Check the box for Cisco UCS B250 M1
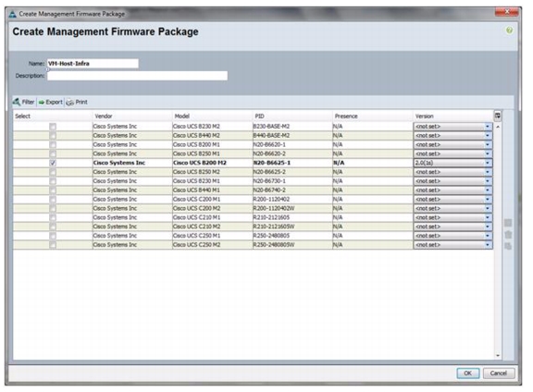 (53, 153)
